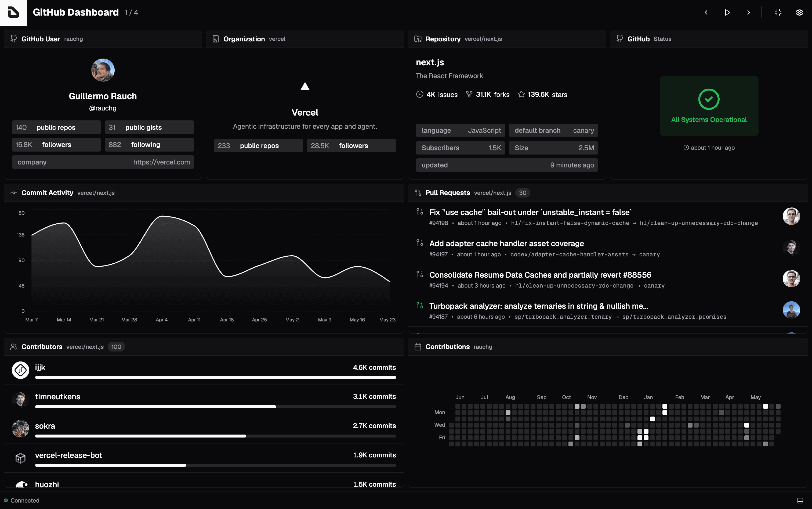The height and width of the screenshot is (509, 812).
Task: Click the language JavaScript row
Action: coord(461,130)
